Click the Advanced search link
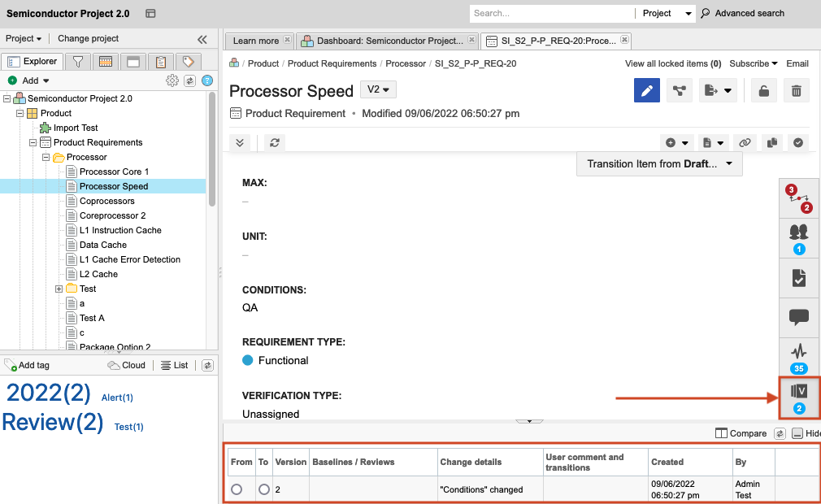The image size is (821, 504). coord(749,13)
